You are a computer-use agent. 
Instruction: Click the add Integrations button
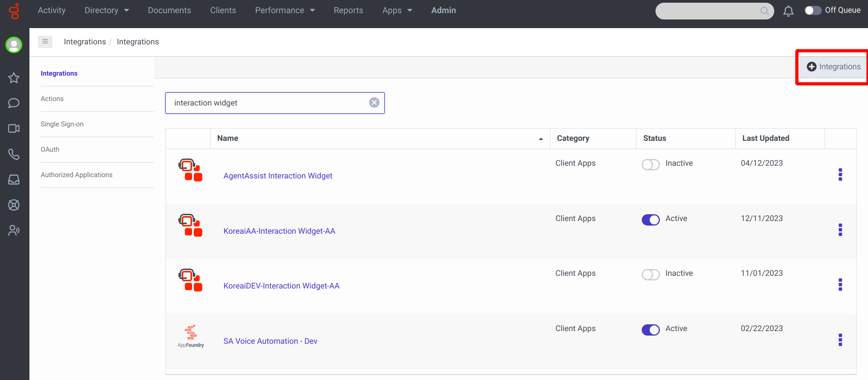(x=834, y=67)
